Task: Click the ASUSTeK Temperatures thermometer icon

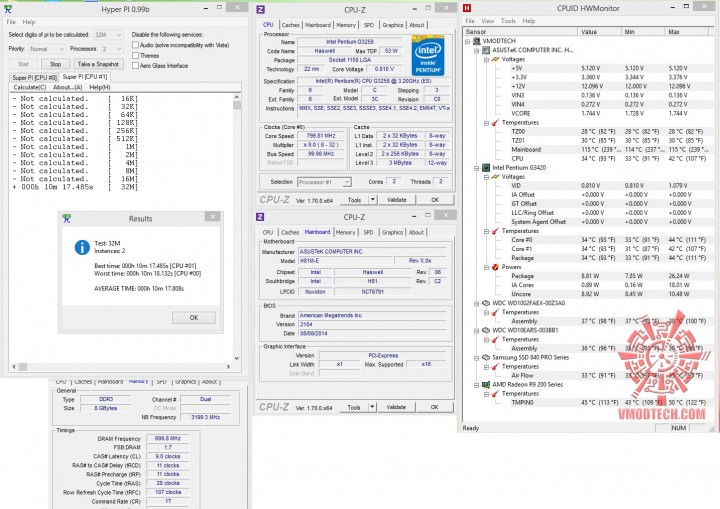Action: click(495, 123)
